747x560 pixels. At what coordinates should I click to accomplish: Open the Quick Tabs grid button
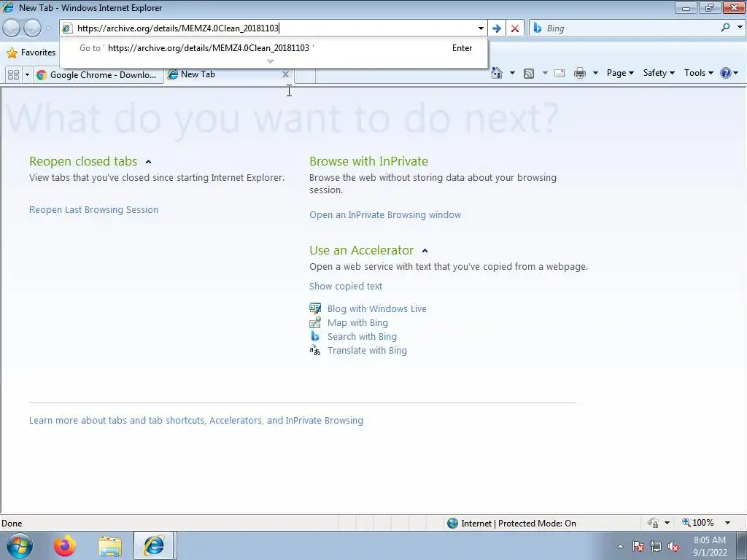(14, 75)
